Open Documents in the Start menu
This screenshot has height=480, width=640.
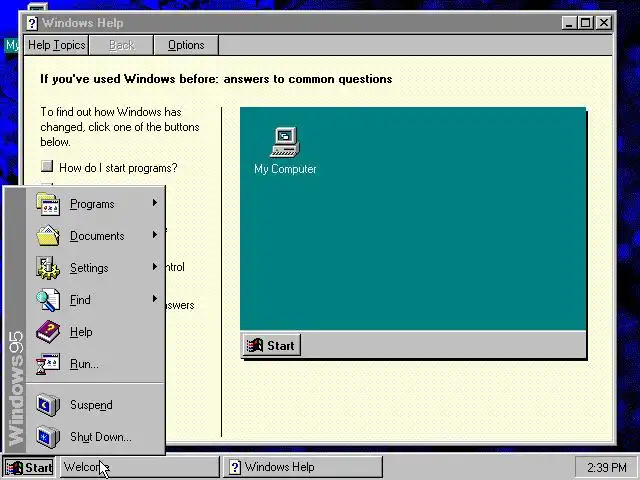click(x=96, y=236)
